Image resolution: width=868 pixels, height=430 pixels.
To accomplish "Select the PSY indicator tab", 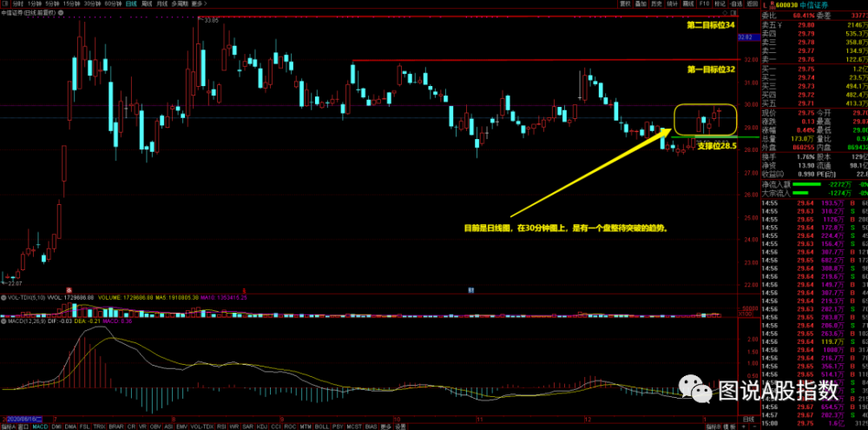I will coord(337,427).
